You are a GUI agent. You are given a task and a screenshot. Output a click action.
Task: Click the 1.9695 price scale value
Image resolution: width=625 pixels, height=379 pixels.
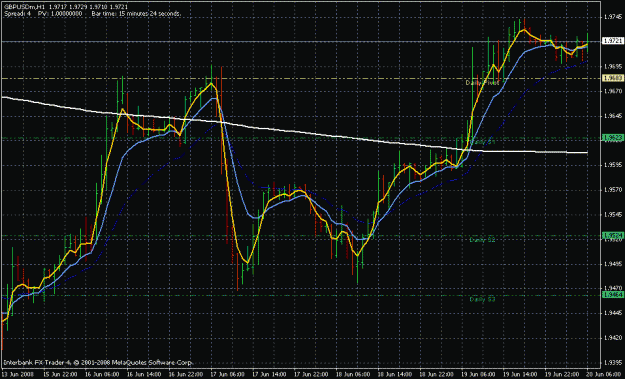click(x=613, y=67)
